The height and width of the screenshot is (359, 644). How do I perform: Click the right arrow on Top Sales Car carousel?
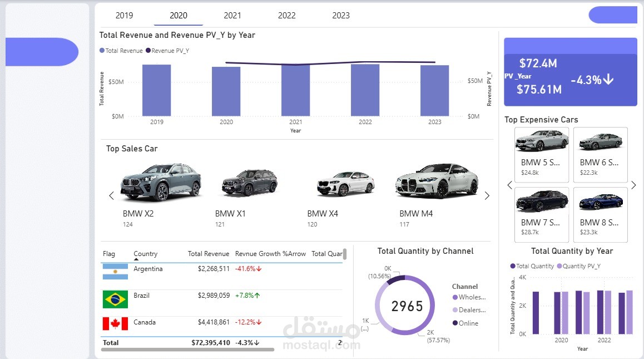point(487,196)
